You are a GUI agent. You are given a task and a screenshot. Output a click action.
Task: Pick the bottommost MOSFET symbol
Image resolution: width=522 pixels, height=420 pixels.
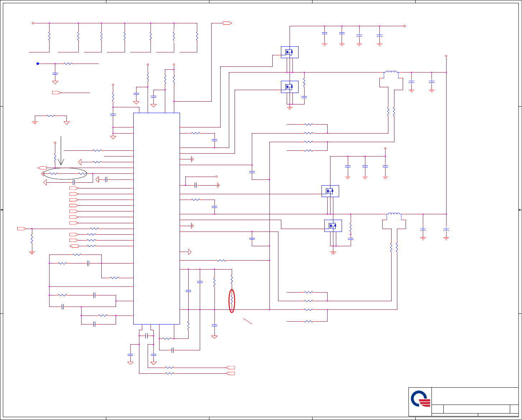click(333, 226)
